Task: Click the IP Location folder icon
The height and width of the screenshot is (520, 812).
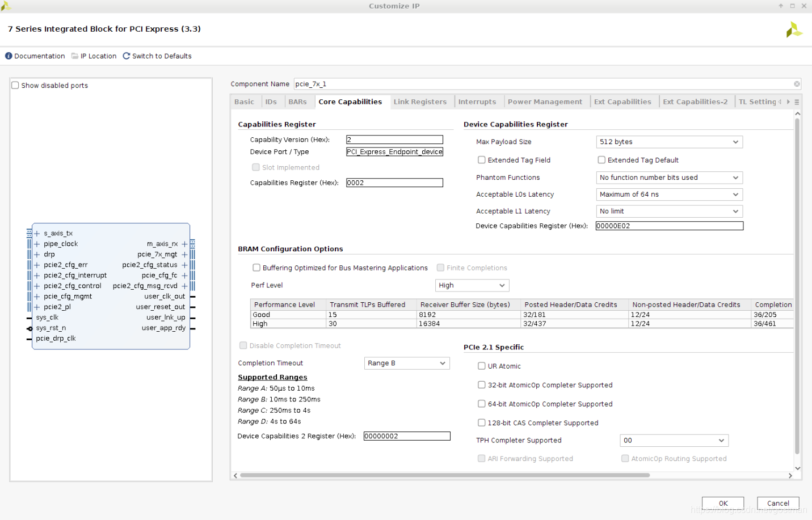Action: pos(74,56)
